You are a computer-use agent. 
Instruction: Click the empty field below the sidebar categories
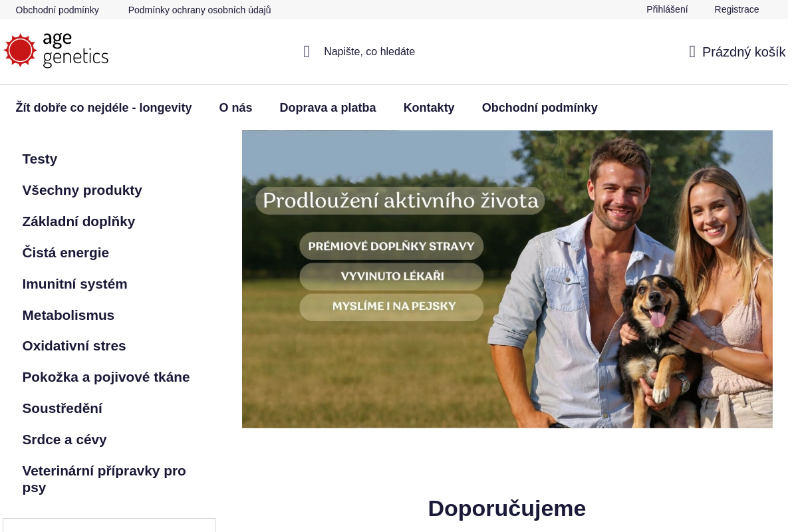(109, 527)
